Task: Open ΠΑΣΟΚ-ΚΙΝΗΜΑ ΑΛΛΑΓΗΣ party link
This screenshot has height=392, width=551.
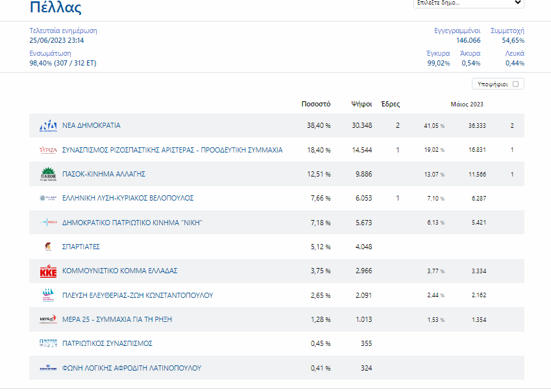Action: point(104,174)
